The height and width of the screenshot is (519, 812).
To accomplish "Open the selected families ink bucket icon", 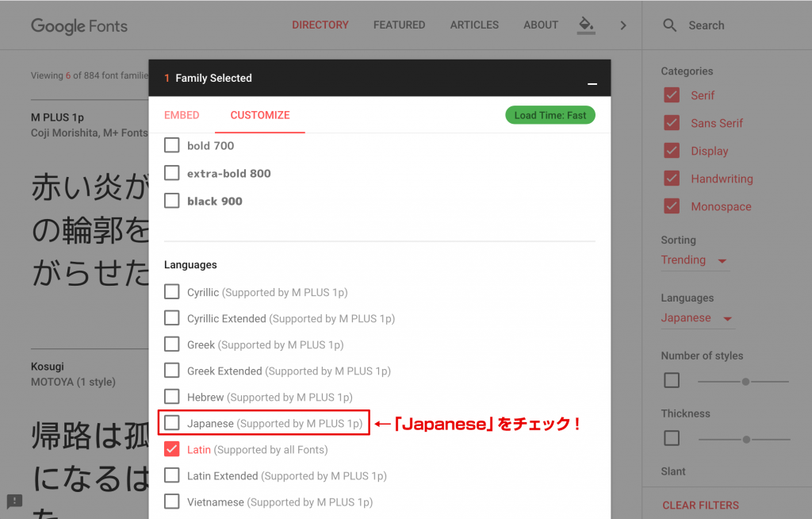I will (x=586, y=25).
